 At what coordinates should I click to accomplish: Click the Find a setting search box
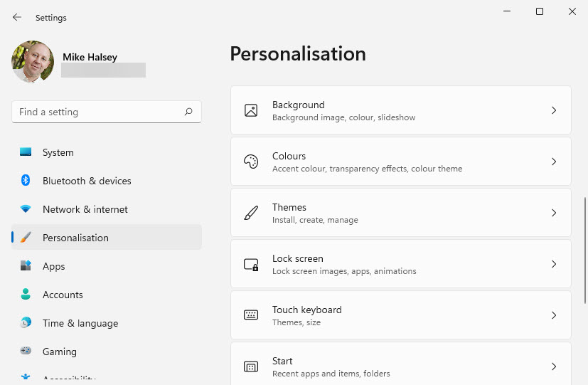point(100,112)
